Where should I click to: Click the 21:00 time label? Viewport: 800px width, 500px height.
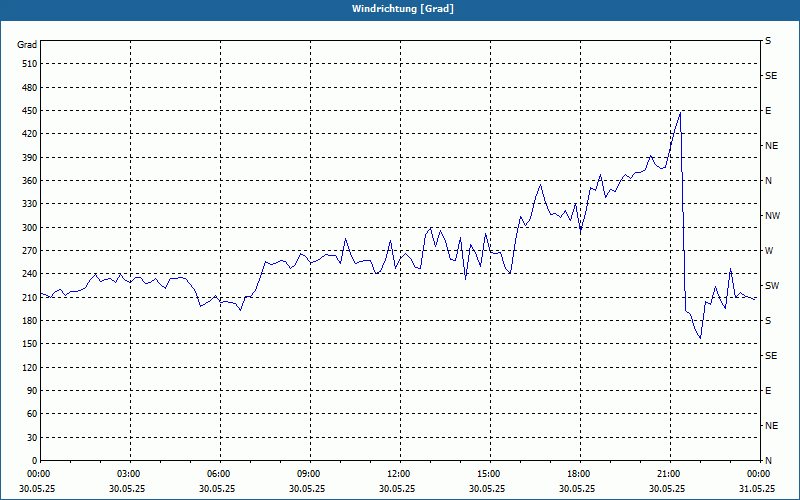(x=668, y=474)
